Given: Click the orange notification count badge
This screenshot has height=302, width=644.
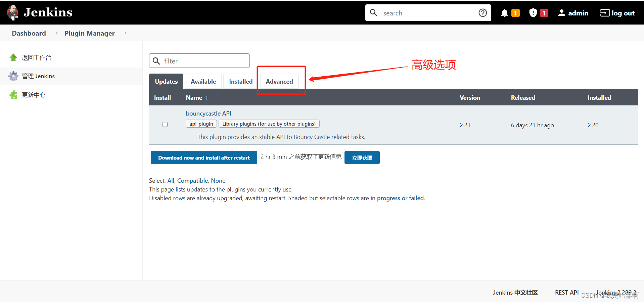Looking at the screenshot, I should pyautogui.click(x=515, y=13).
